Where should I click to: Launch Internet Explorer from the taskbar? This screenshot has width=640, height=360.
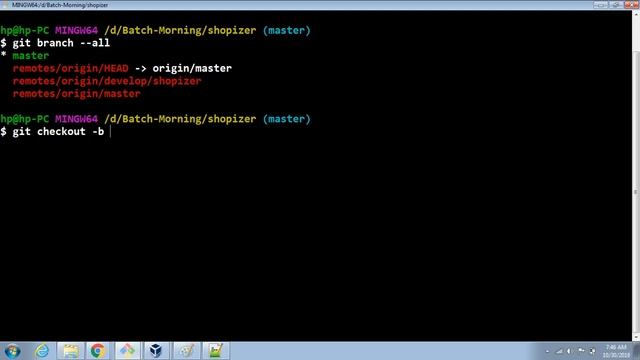pos(42,351)
